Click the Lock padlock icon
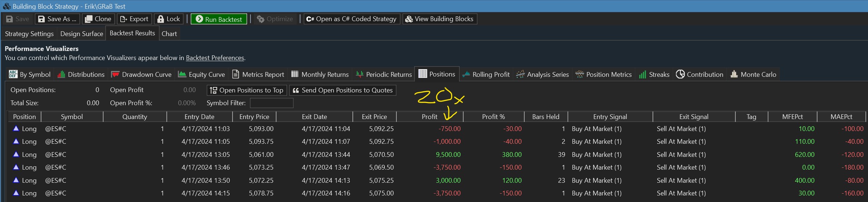 click(161, 19)
